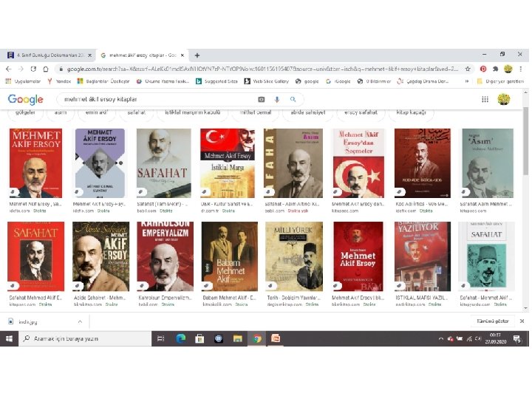The height and width of the screenshot is (399, 532).
Task: Click the Google logo
Action: [x=25, y=100]
